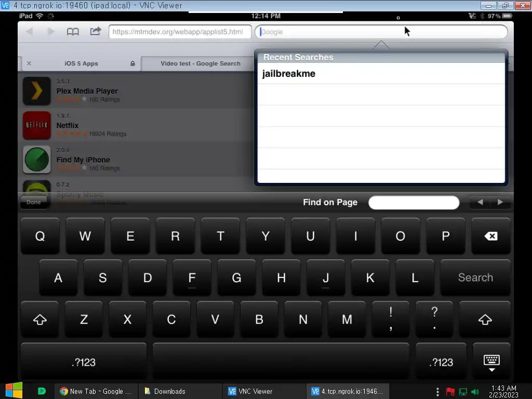Tap the Z key
This screenshot has height=399, width=532.
point(84,320)
